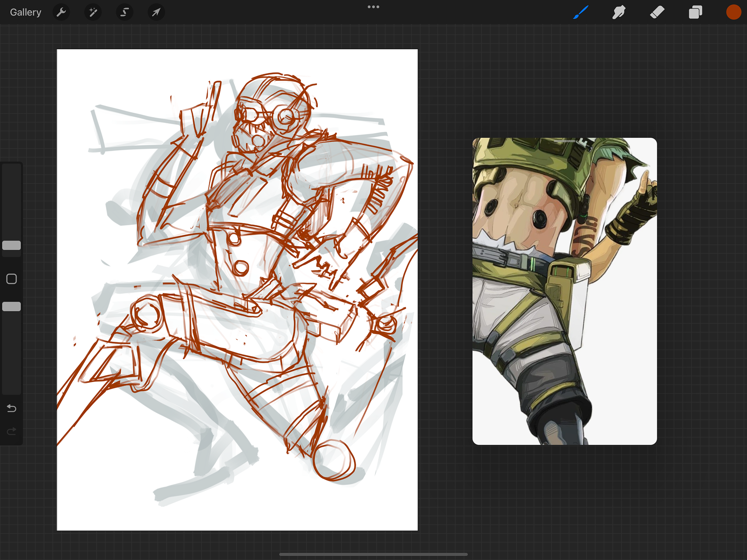Open the active color swatch
The height and width of the screenshot is (560, 747).
click(x=733, y=12)
